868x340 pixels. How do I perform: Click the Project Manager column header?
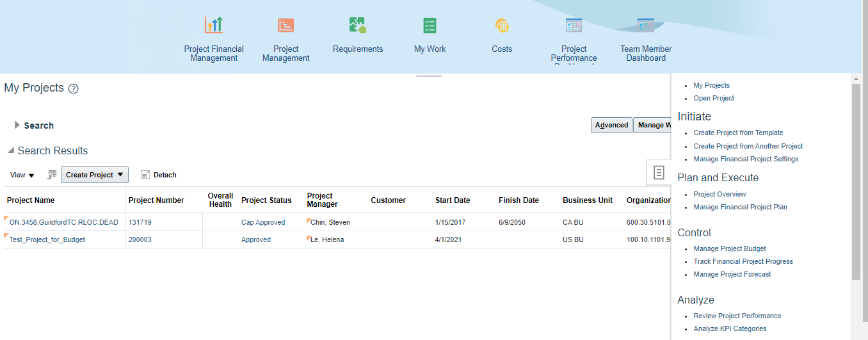(322, 200)
